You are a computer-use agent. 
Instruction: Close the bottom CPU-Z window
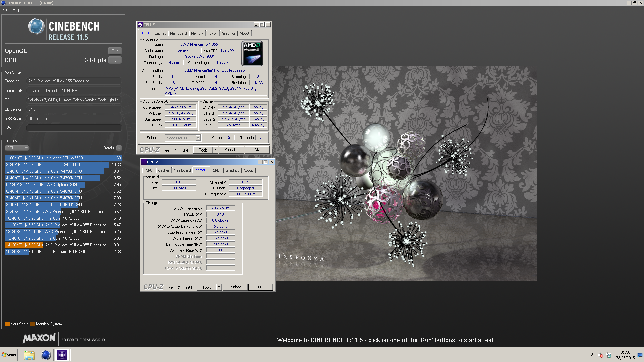click(x=272, y=162)
